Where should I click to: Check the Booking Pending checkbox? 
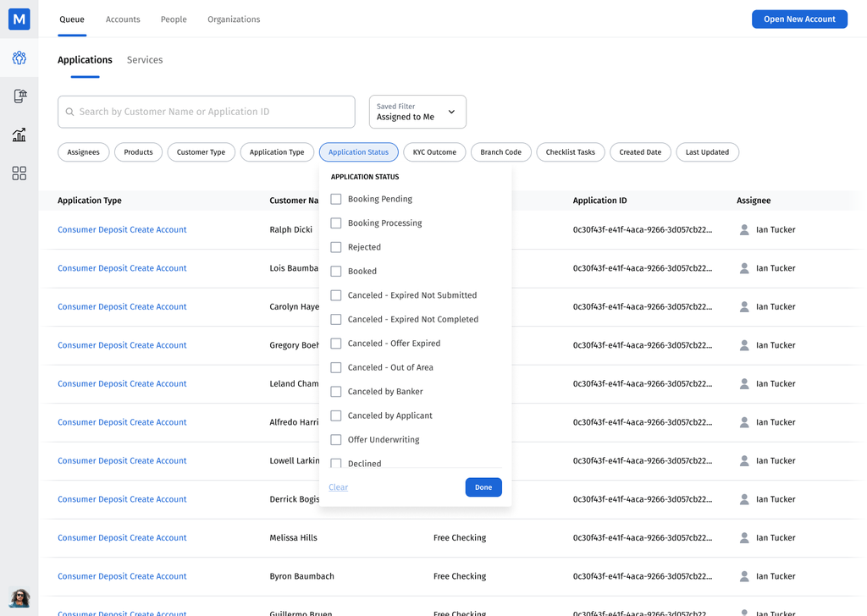336,199
